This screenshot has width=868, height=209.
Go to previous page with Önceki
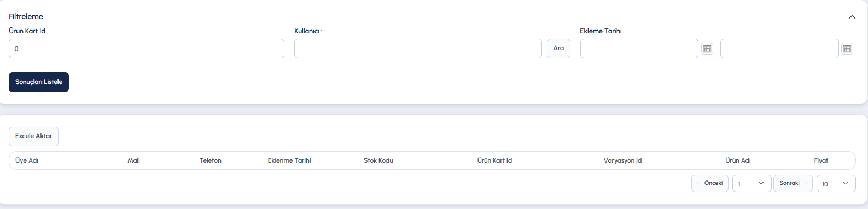[710, 183]
